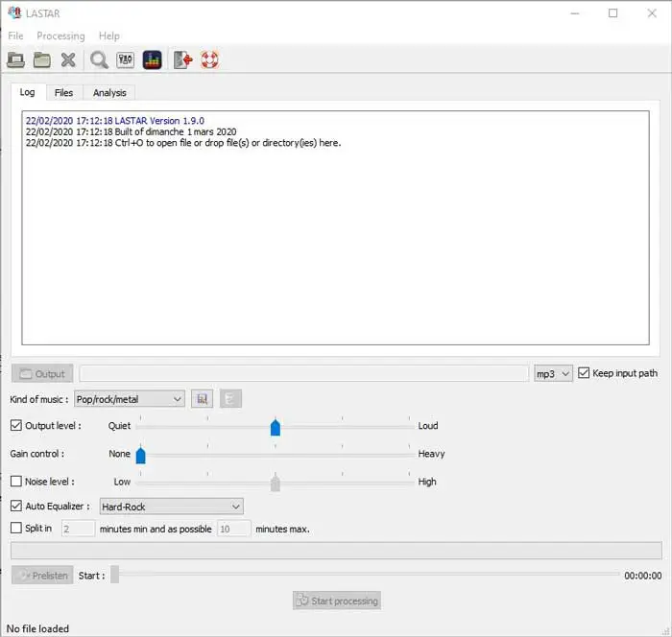The height and width of the screenshot is (637, 672).
Task: Click the 'Ctrl+O to open file' log line
Action: (183, 143)
